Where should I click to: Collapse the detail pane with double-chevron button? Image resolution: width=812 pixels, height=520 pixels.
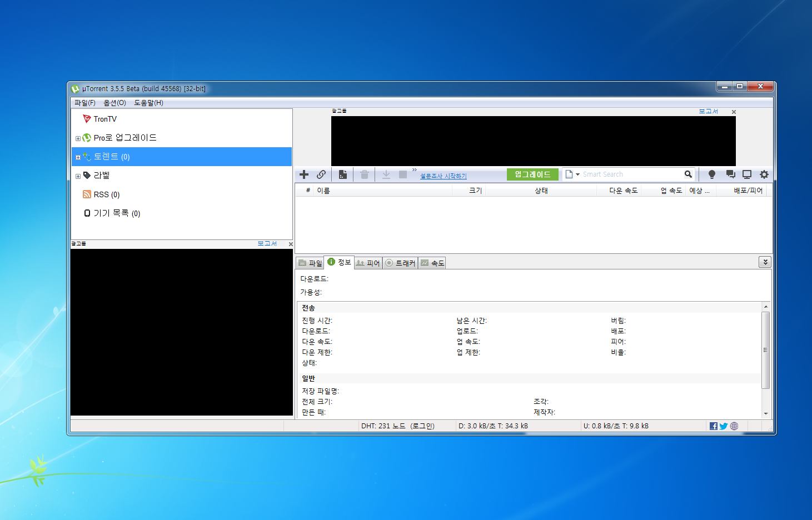765,262
